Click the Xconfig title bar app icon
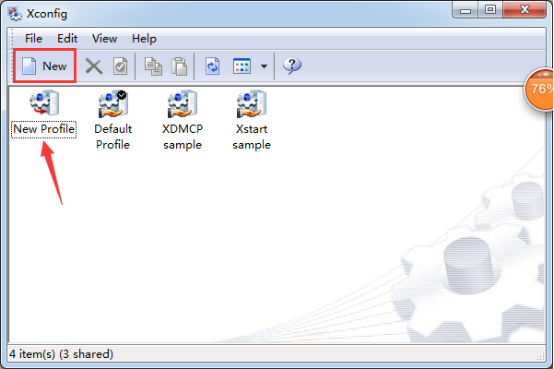Image resolution: width=554 pixels, height=369 pixels. click(15, 14)
